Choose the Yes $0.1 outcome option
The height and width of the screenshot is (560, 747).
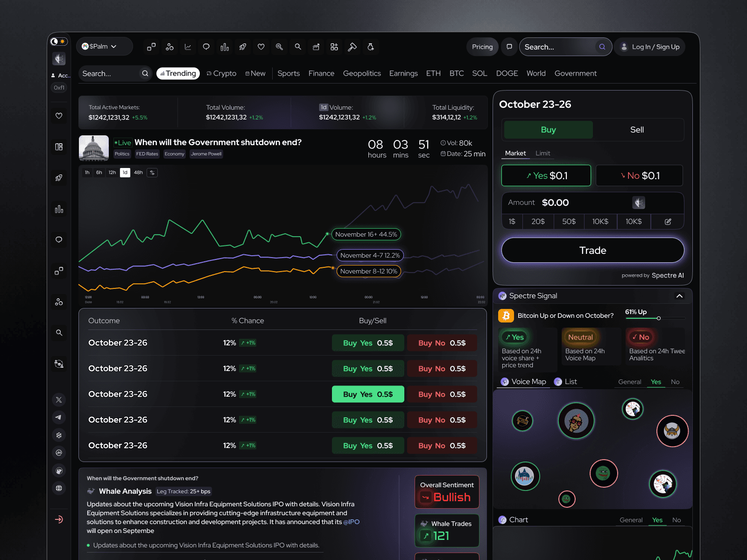[x=546, y=175]
